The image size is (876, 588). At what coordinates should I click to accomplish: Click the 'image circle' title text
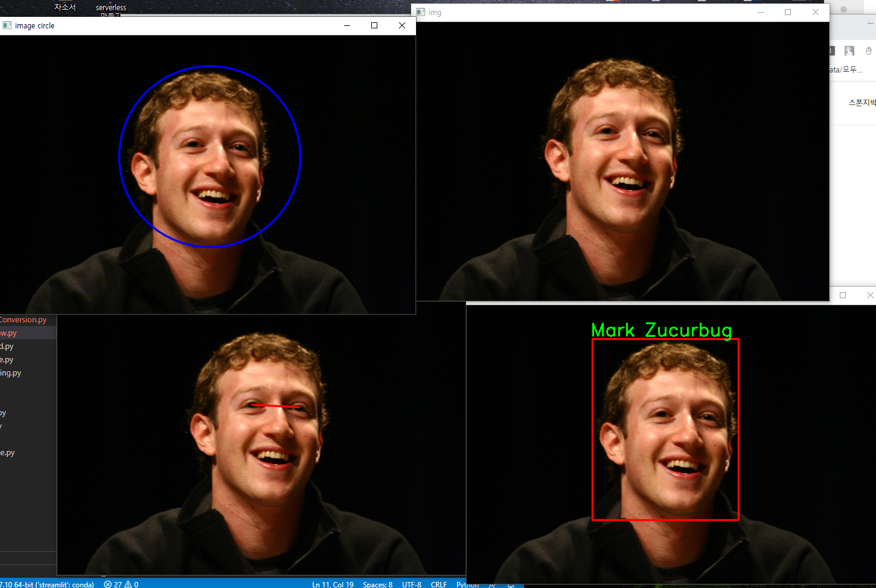(x=34, y=26)
